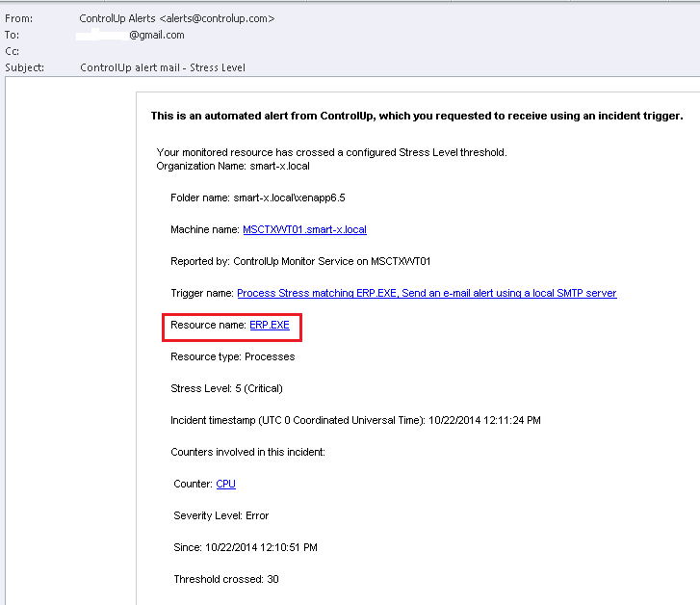Click the 'Cc:' header label
The height and width of the screenshot is (605, 700).
pyautogui.click(x=13, y=51)
